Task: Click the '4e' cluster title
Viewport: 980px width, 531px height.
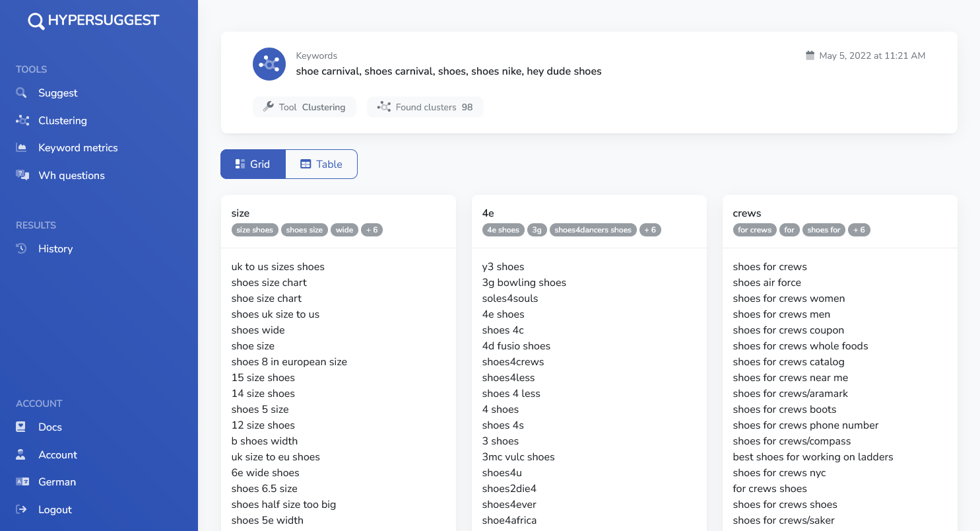Action: tap(488, 213)
